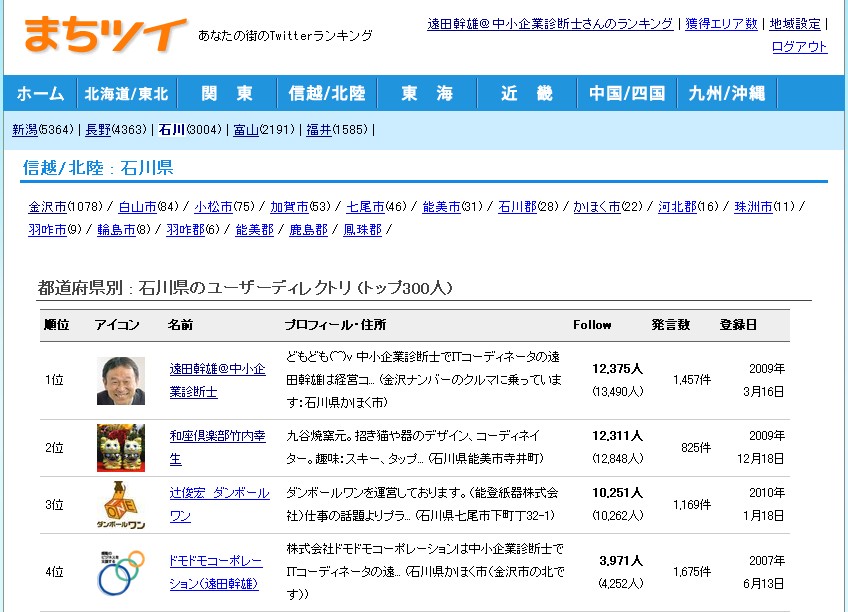The image size is (848, 612).
Task: Open the 珠洲市 city link
Action: point(753,207)
